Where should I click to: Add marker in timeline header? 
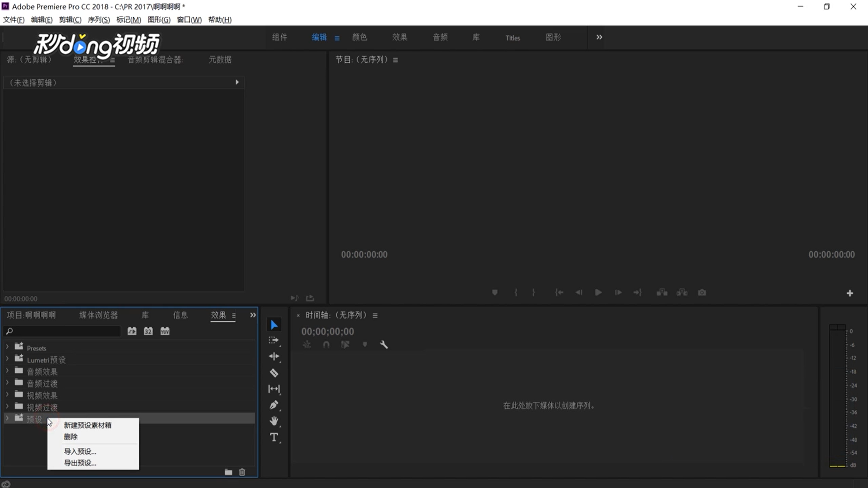[x=365, y=345]
